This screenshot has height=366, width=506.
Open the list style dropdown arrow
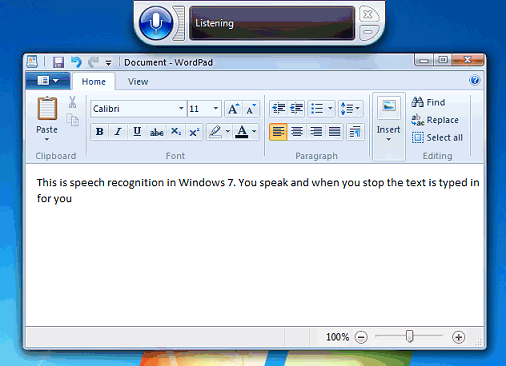tap(330, 109)
